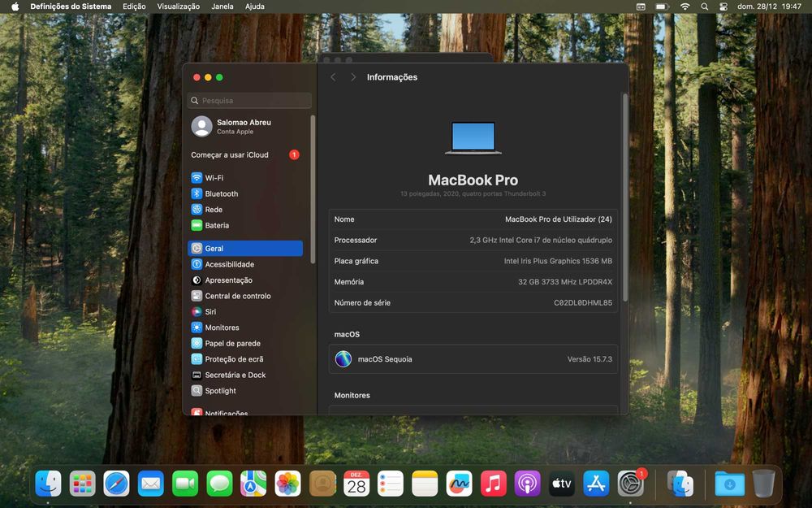
Task: Open Freeform from the Dock
Action: click(460, 484)
